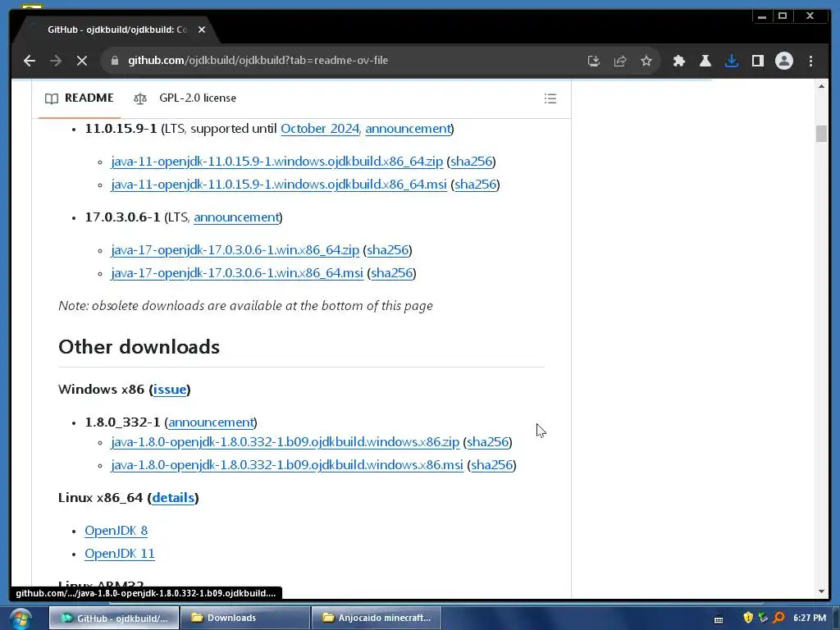
Task: Bookmark this page with the star icon
Action: (x=646, y=61)
